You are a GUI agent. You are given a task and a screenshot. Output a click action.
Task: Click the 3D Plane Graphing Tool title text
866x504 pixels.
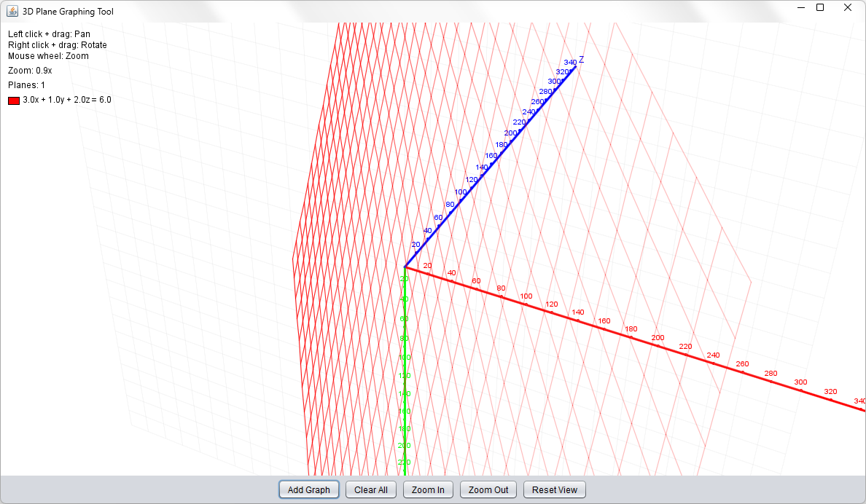(69, 11)
